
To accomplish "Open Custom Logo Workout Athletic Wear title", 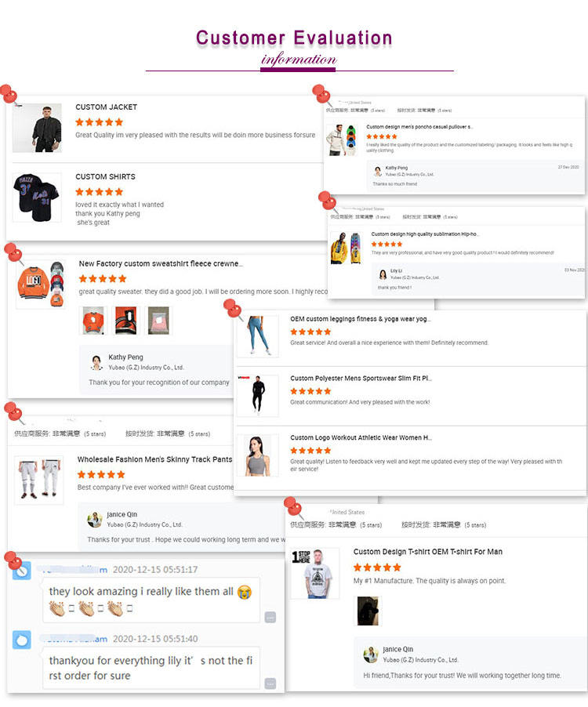I will [361, 437].
